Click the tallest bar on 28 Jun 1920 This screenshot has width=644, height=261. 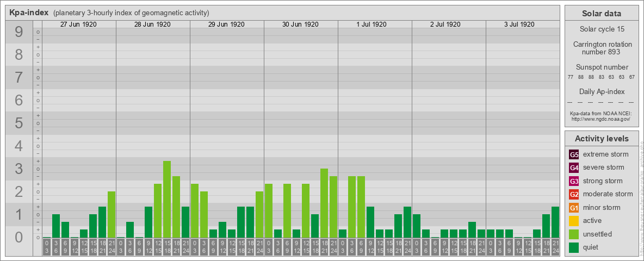[167, 200]
